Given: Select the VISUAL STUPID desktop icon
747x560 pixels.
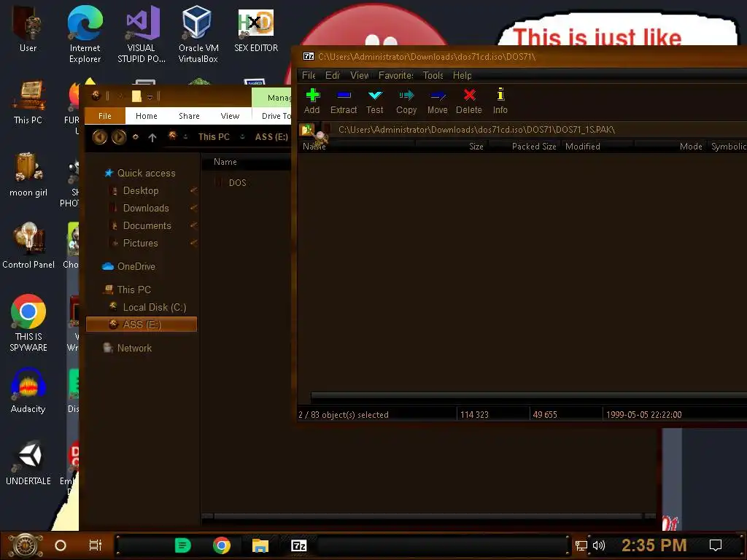Looking at the screenshot, I should 142,34.
